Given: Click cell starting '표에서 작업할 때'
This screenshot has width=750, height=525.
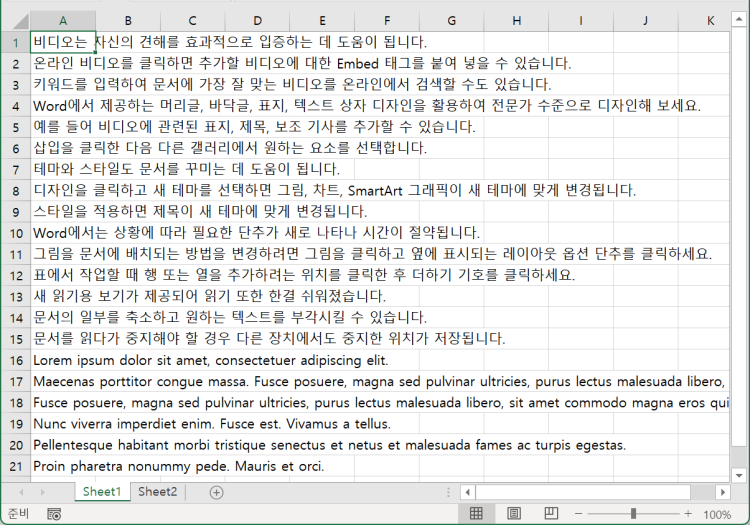Looking at the screenshot, I should 63,275.
